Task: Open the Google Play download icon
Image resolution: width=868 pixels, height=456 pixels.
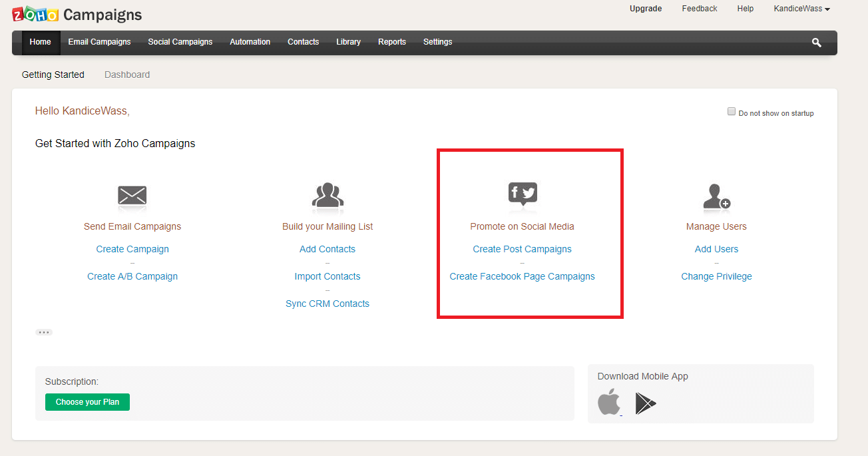Action: point(645,403)
